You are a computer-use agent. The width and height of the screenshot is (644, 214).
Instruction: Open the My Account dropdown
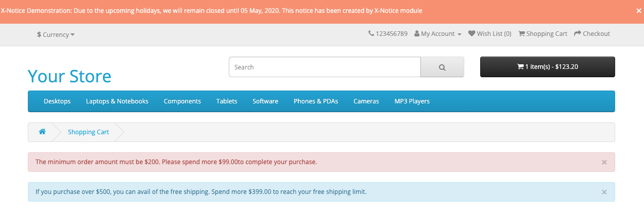tap(438, 34)
